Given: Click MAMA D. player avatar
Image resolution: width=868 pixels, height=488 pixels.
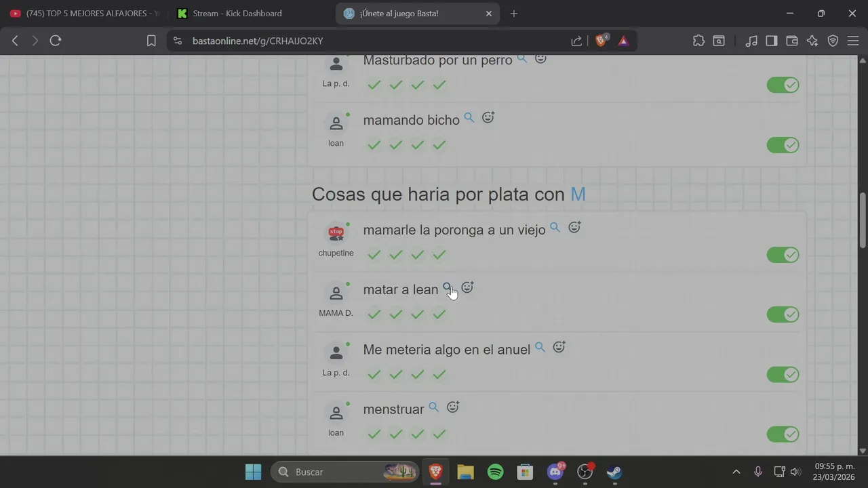Looking at the screenshot, I should click(x=336, y=293).
